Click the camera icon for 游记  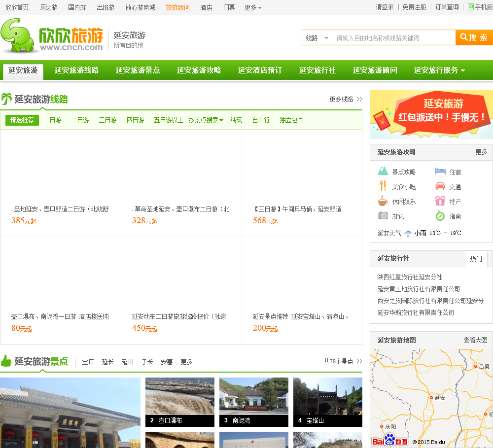(x=383, y=216)
